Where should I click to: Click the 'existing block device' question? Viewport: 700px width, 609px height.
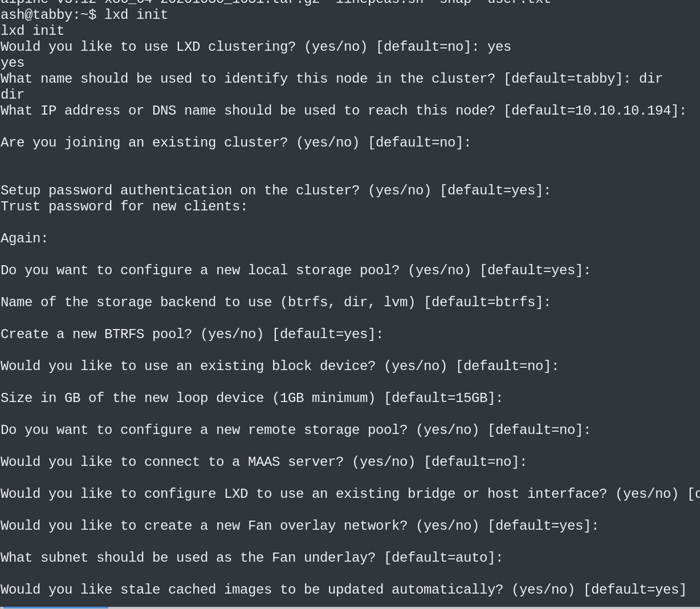pyautogui.click(x=279, y=366)
